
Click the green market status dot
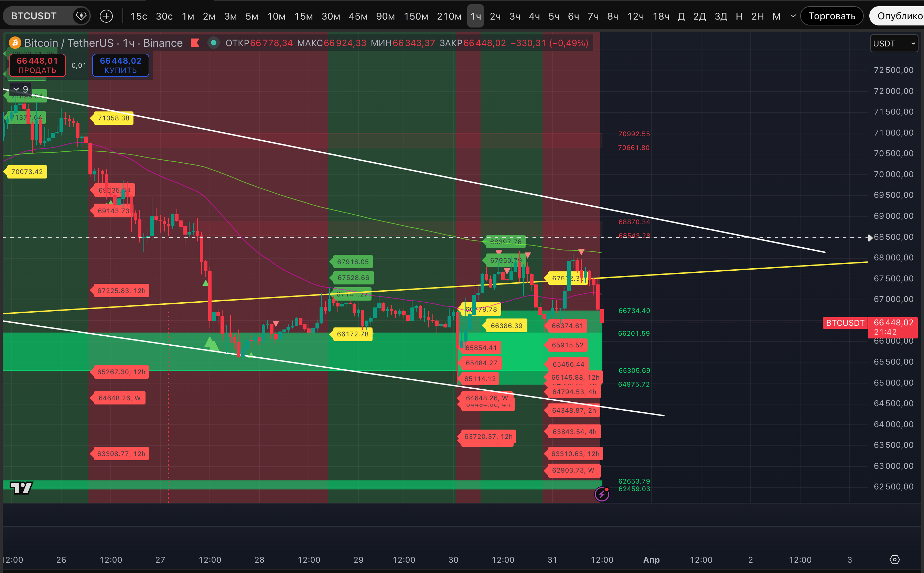(x=213, y=43)
